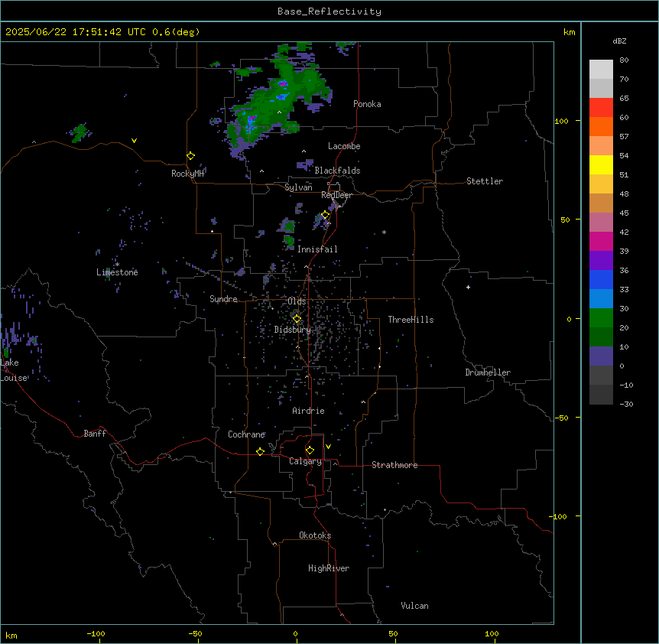Click the Vulcan label

(414, 606)
